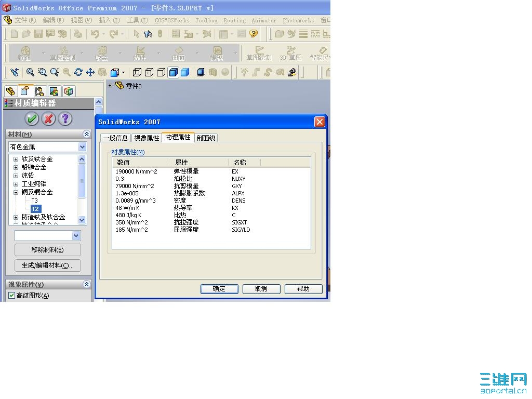Expand the 钛及钛合金 tree node
This screenshot has width=532, height=399.
(16, 159)
